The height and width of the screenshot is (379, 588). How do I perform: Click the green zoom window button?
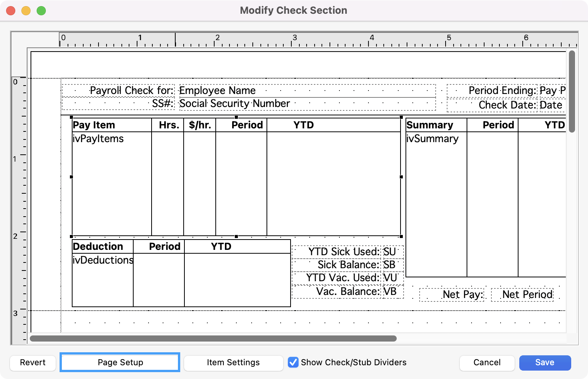41,11
